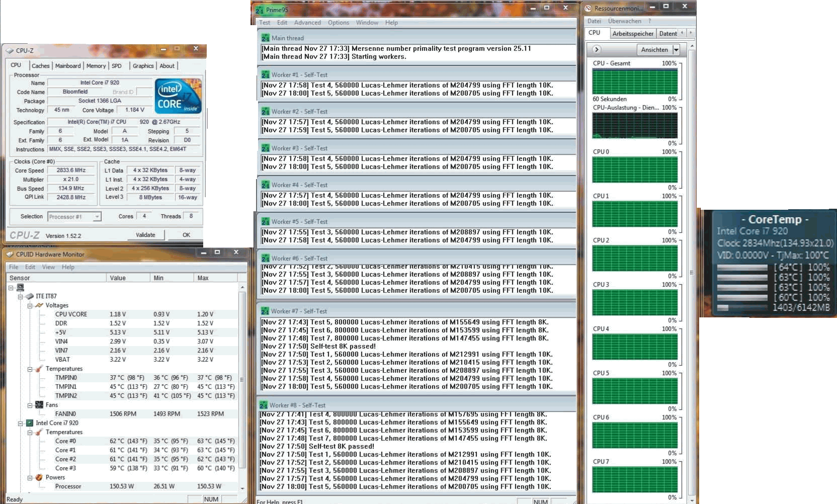
Task: Click the Ressourcenmonitor graph pane scrollbar
Action: (692, 272)
